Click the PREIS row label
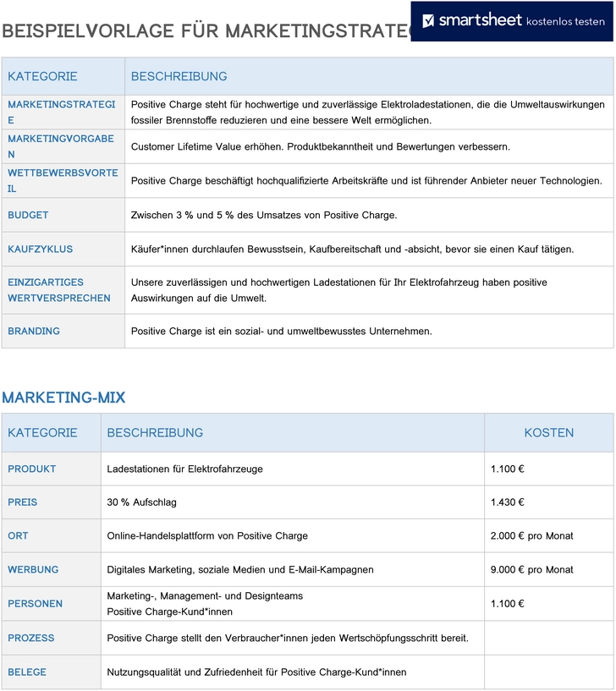 [x=23, y=502]
